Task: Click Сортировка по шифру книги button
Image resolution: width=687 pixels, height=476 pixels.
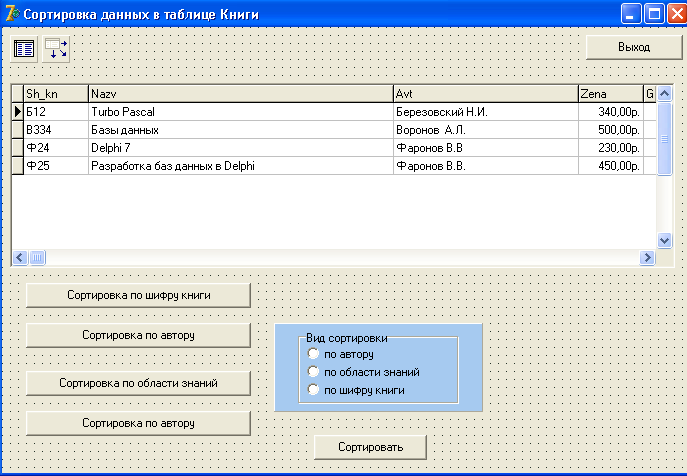Action: point(138,295)
